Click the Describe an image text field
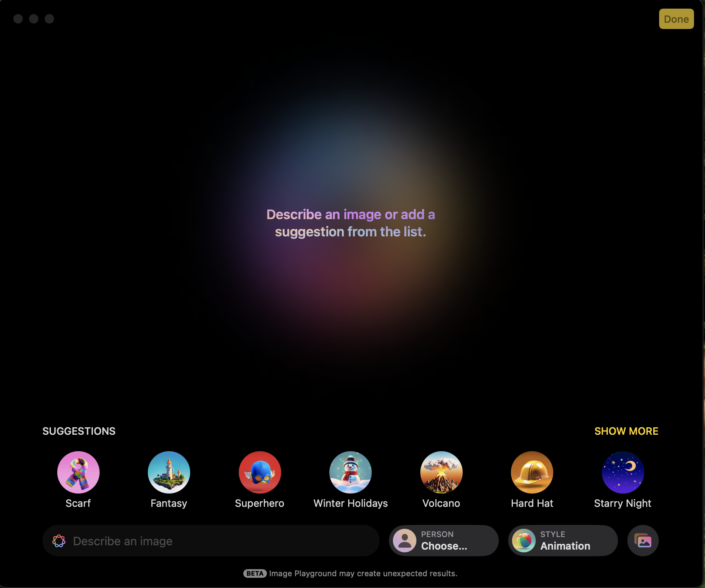705x588 pixels. coord(211,541)
